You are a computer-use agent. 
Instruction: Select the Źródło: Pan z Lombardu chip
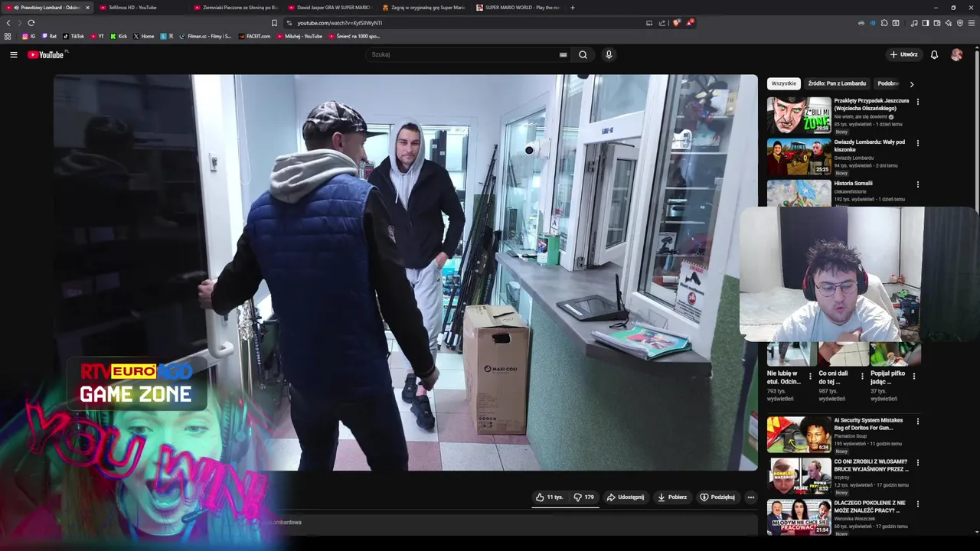click(837, 83)
